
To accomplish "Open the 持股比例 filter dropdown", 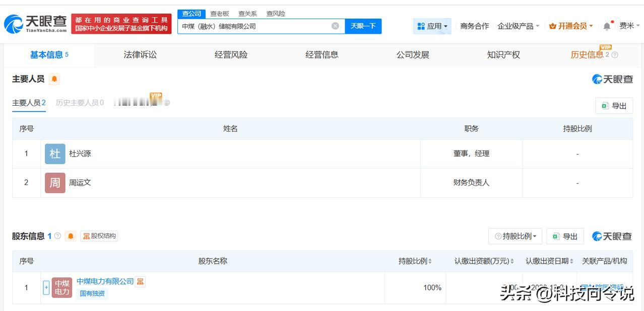I will [516, 236].
